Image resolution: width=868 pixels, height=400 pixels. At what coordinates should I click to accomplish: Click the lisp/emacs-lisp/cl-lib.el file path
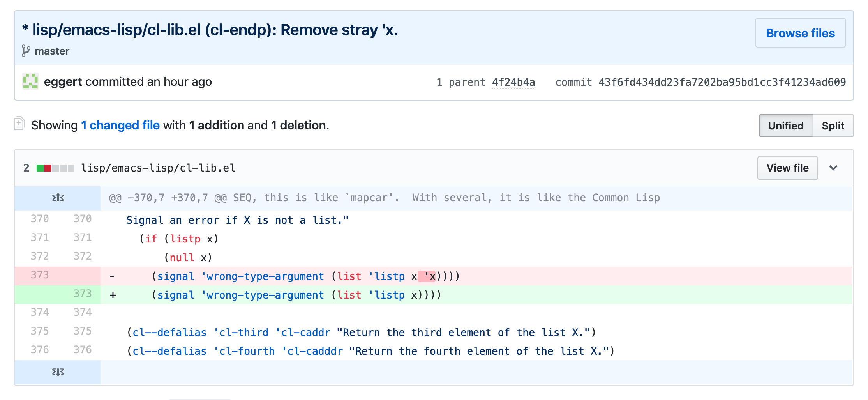click(x=158, y=168)
